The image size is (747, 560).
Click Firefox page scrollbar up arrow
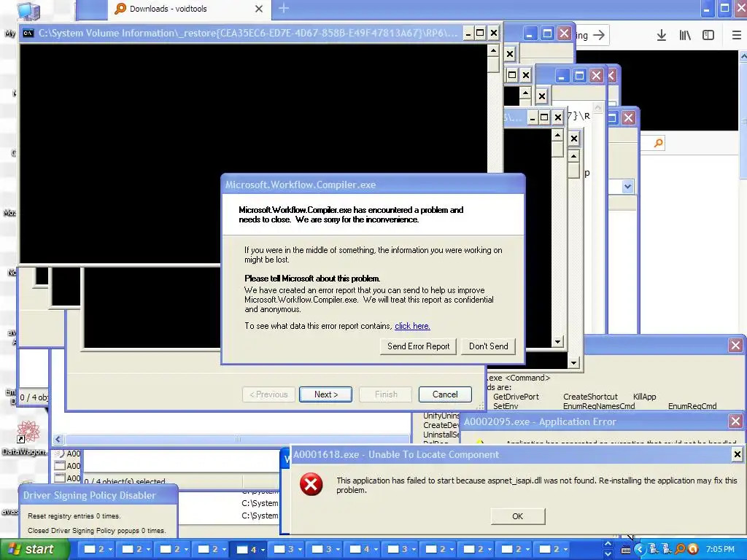(743, 56)
